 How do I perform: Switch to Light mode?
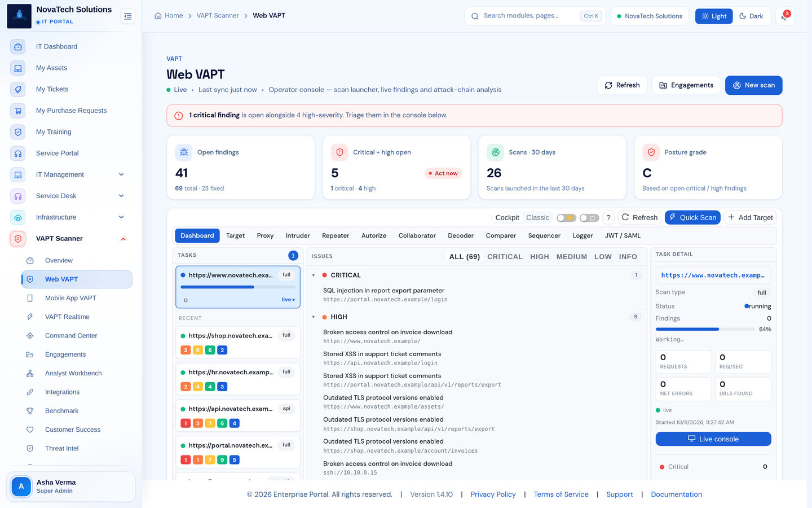714,16
